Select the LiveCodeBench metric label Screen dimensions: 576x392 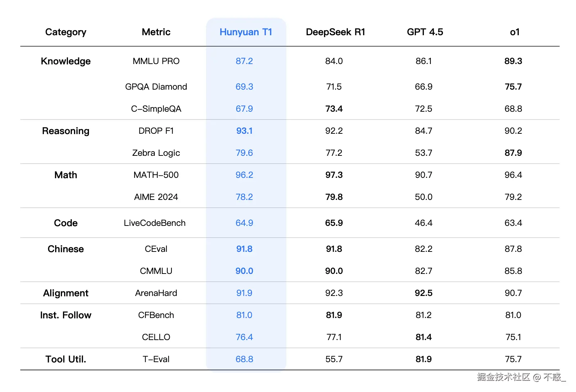tap(155, 223)
